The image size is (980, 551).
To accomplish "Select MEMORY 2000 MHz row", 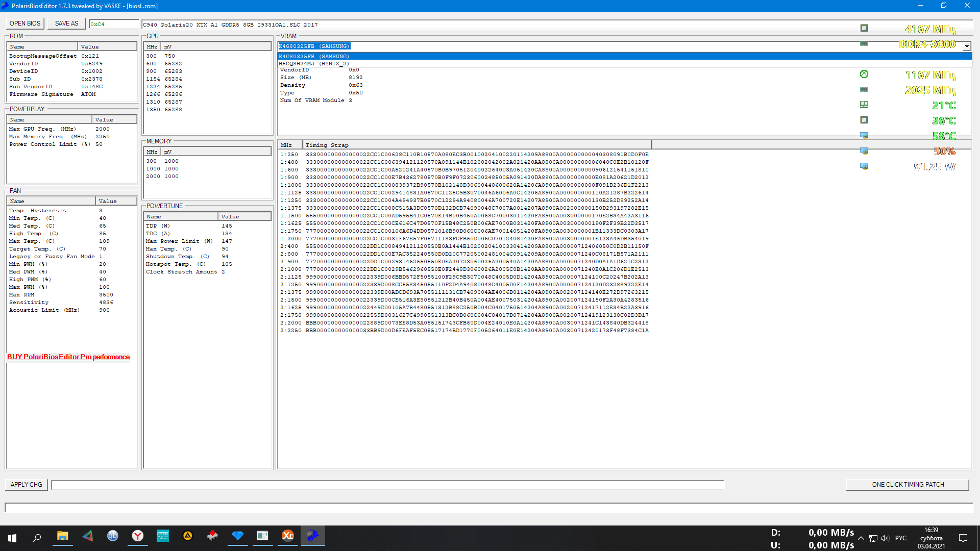I will pos(208,176).
